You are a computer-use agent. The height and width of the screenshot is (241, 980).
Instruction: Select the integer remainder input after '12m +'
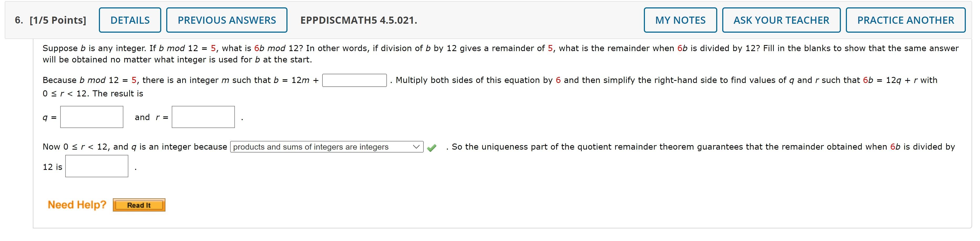coord(354,80)
